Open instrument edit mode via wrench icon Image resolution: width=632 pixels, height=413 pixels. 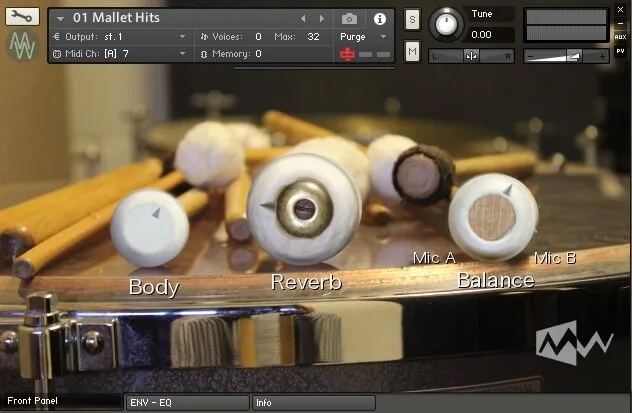click(x=22, y=17)
